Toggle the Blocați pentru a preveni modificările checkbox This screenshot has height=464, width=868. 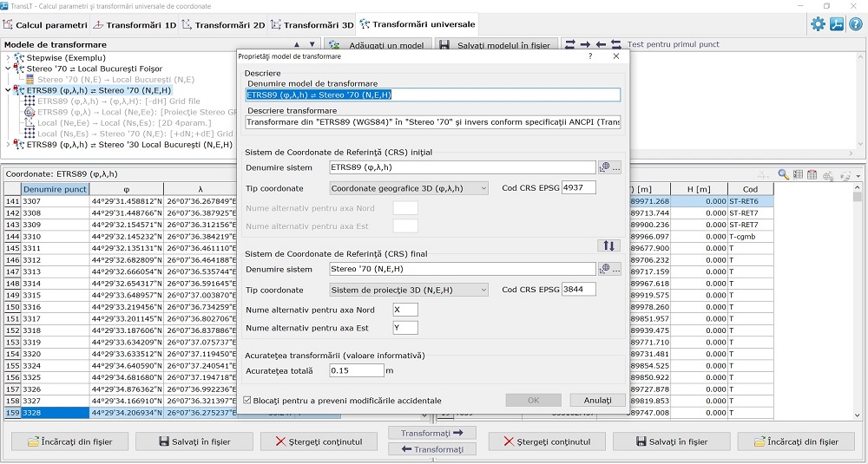pos(247,400)
